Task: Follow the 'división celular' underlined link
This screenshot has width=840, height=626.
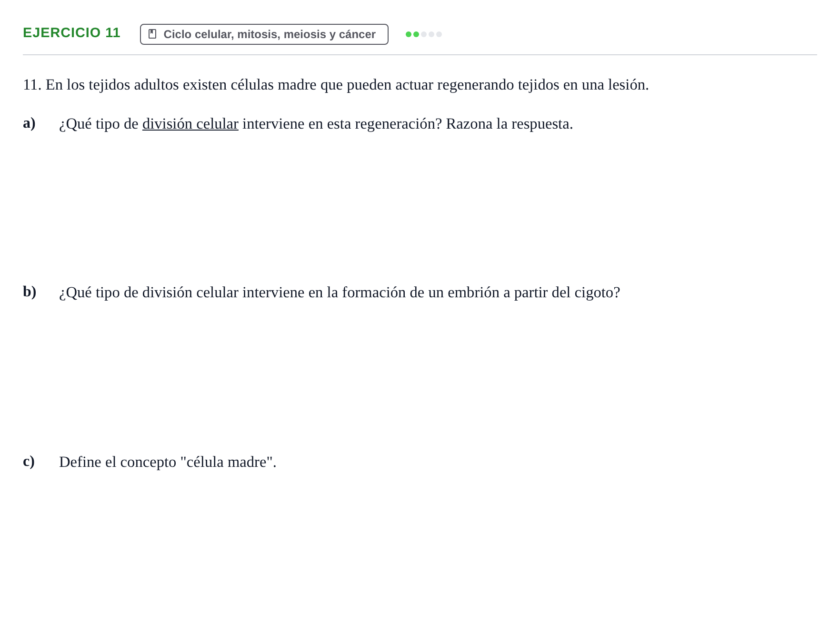Action: pyautogui.click(x=190, y=124)
